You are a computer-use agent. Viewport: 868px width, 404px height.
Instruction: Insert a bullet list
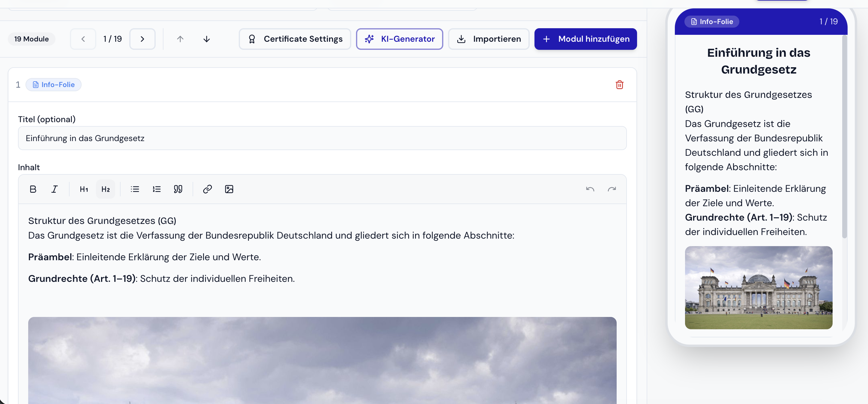[x=134, y=189]
